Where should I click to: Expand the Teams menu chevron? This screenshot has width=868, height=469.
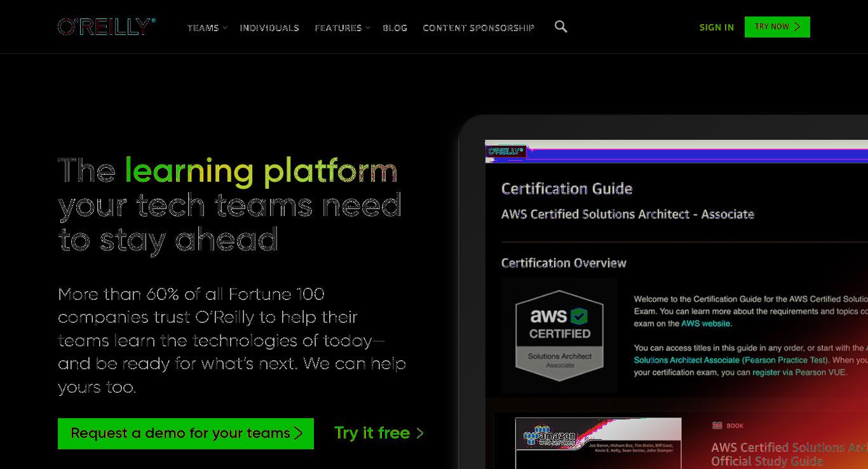[225, 28]
